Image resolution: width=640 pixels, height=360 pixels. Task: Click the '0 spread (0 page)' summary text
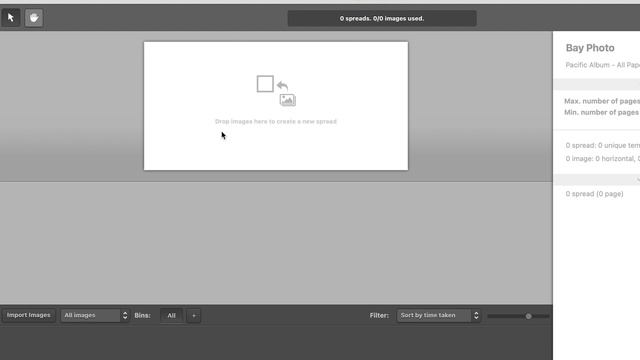pos(594,194)
